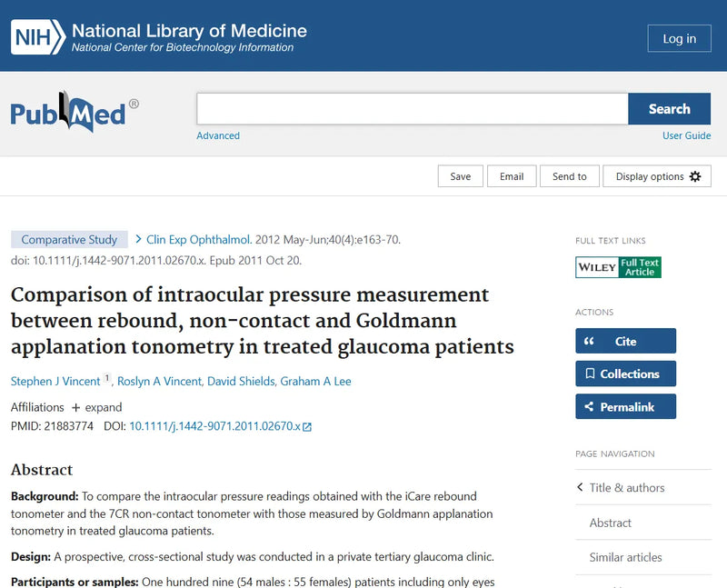727x588 pixels.
Task: Go to Title & authors in page navigation
Action: coord(627,487)
